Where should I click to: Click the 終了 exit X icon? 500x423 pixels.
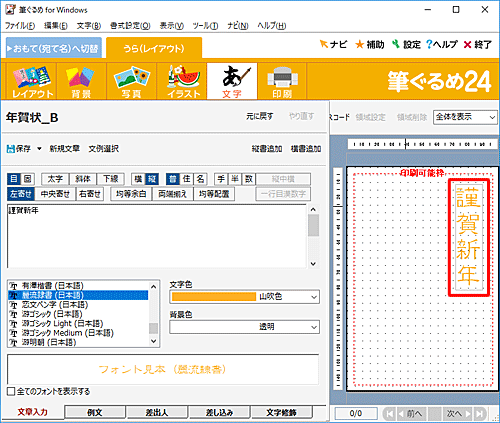(x=467, y=44)
